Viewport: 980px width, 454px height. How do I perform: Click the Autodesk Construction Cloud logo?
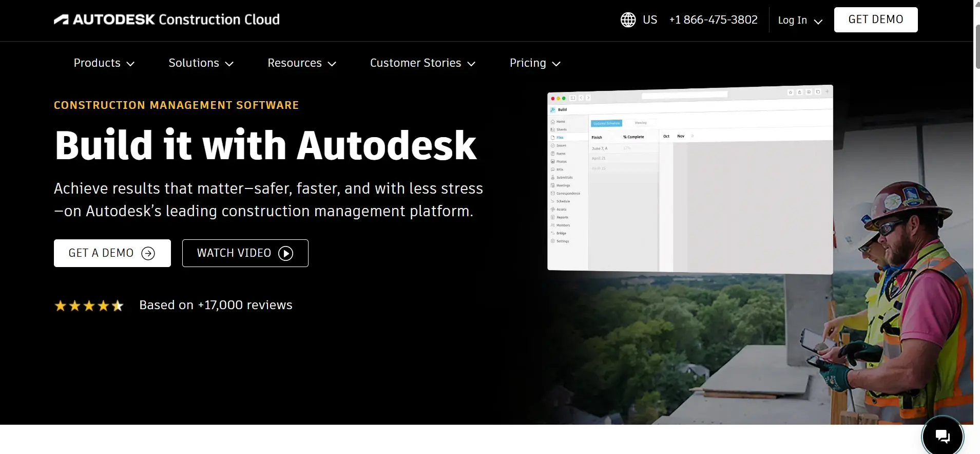167,20
